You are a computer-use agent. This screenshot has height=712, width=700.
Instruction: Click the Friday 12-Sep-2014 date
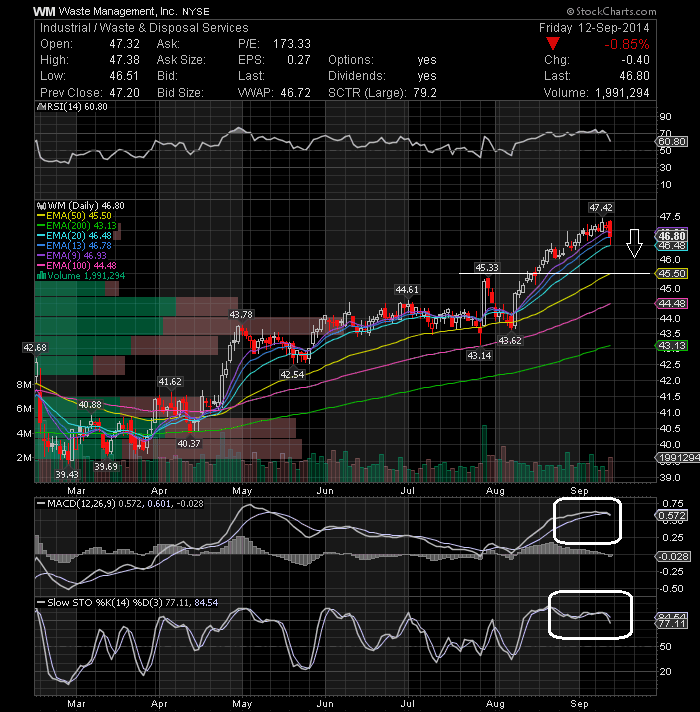[594, 28]
